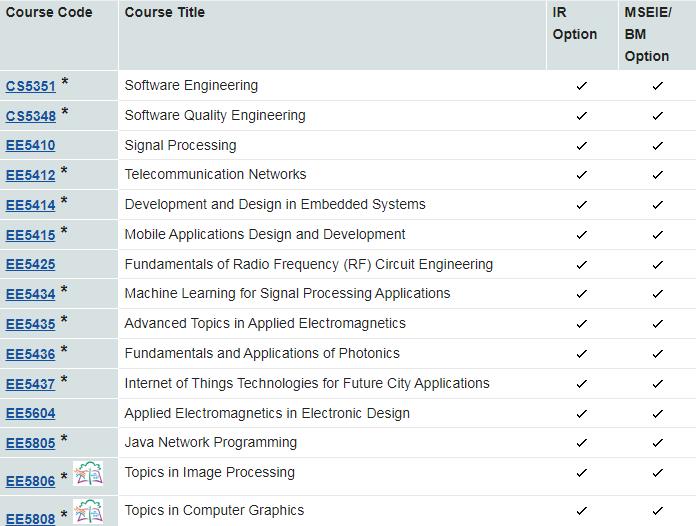Select the EE5805 Java Network Programming link
This screenshot has height=526, width=696.
pyautogui.click(x=31, y=444)
